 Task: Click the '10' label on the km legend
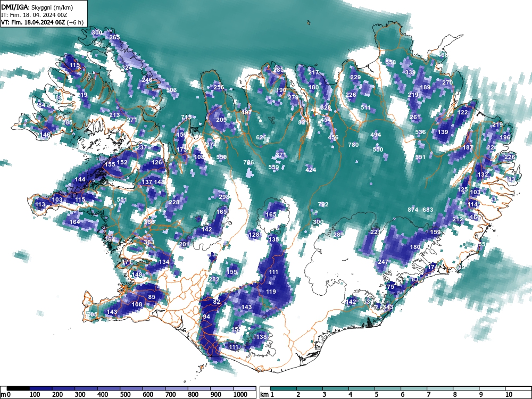508,395
